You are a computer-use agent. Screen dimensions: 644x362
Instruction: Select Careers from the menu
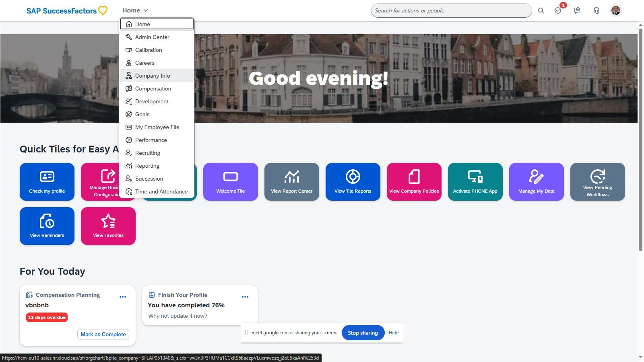[157, 63]
